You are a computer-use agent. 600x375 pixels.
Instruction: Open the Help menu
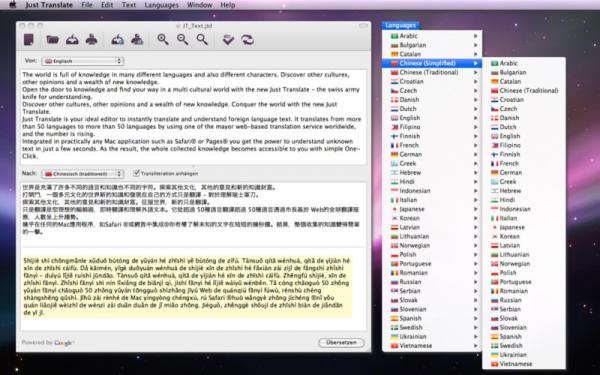coord(228,5)
